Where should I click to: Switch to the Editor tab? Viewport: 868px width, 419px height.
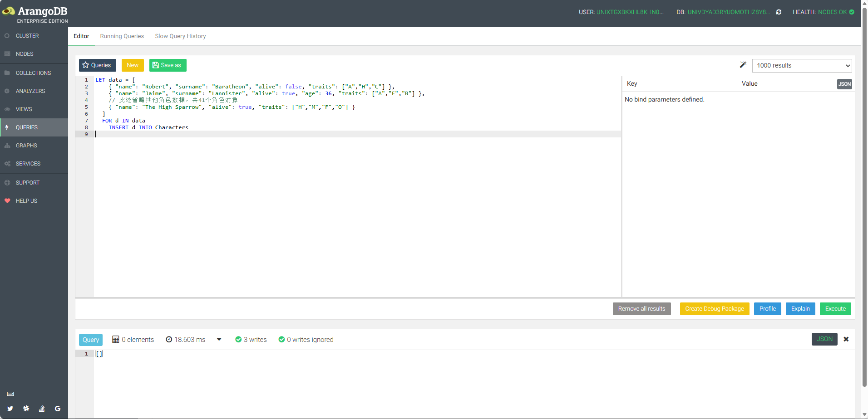(81, 36)
